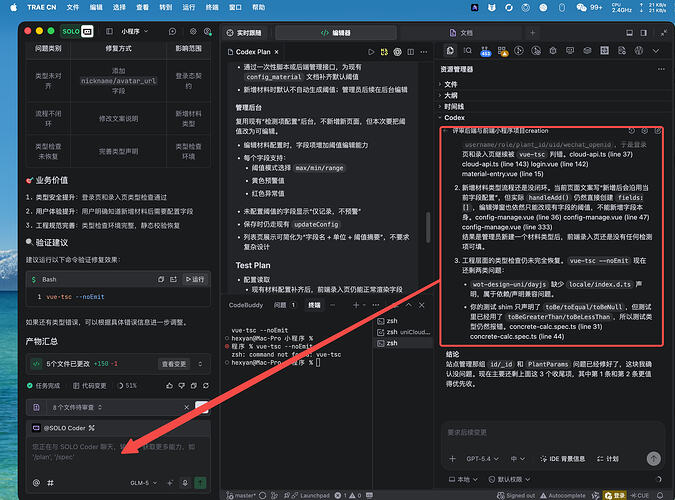This screenshot has width=675, height=500.
Task: Open the Explorer files icon in the activity bar
Action: coord(450,51)
